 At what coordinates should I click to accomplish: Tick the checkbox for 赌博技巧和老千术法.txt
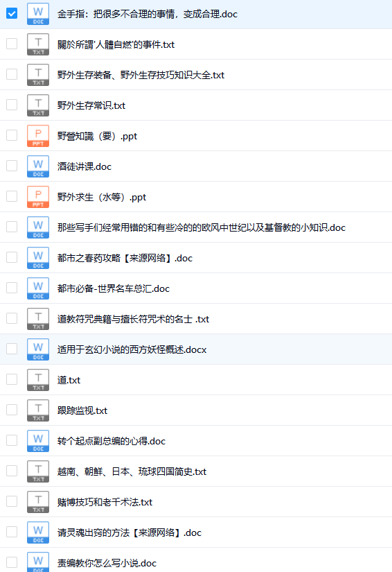12,501
